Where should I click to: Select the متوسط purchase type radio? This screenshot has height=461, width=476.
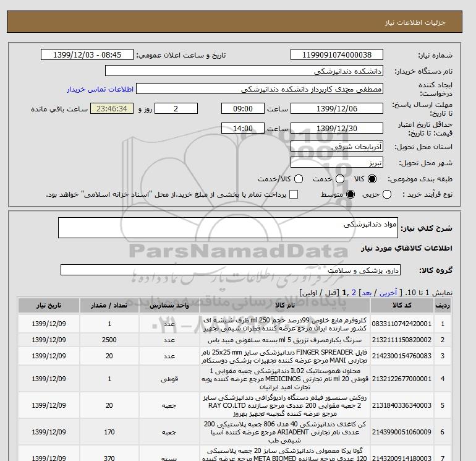point(351,194)
